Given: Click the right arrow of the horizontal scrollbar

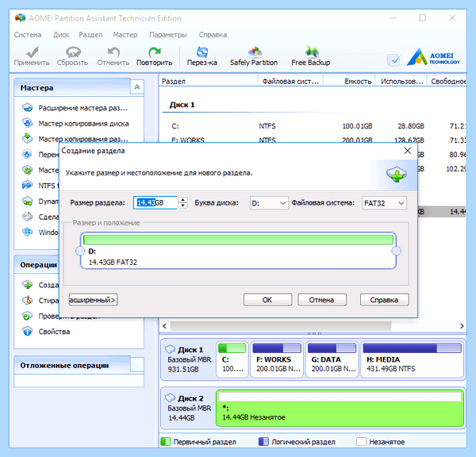Looking at the screenshot, I should (x=462, y=326).
